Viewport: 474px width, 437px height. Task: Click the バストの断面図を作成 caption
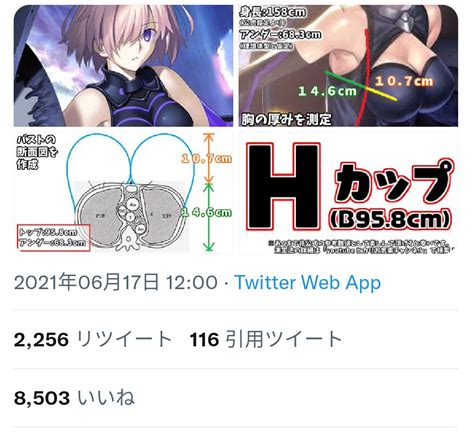point(37,152)
